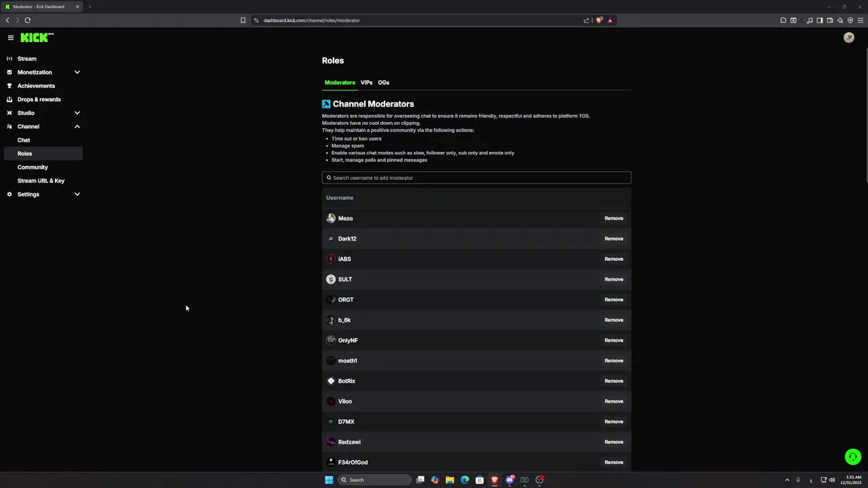This screenshot has height=488, width=868.
Task: Open Stream URL & Key page
Action: pos(41,181)
